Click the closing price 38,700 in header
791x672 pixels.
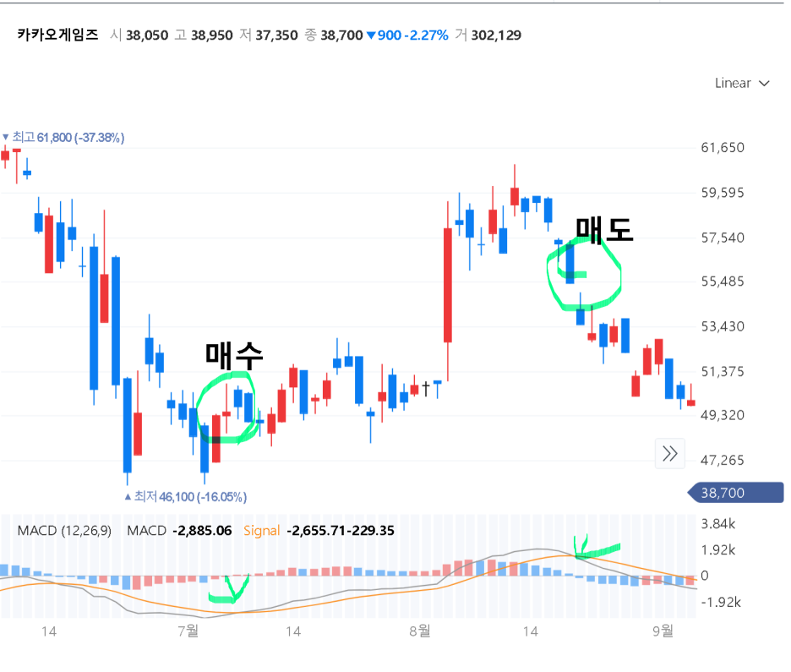[x=341, y=36]
